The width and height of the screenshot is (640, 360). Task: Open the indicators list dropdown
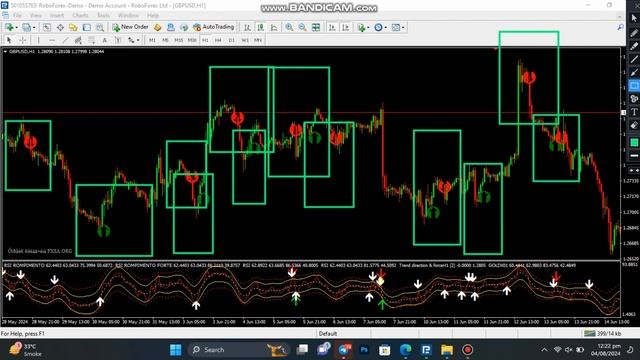coord(363,27)
